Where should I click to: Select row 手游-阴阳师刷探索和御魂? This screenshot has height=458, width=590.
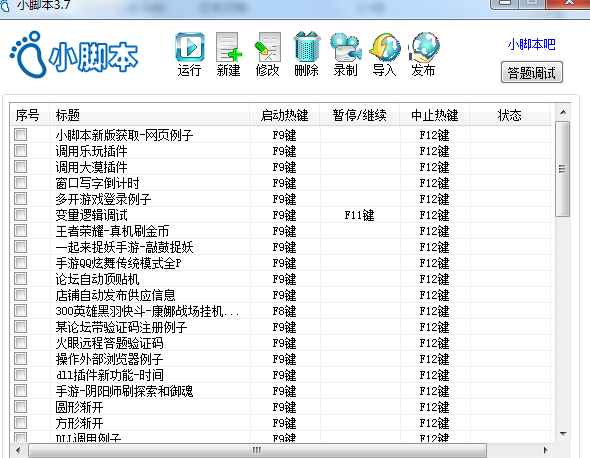[x=281, y=391]
